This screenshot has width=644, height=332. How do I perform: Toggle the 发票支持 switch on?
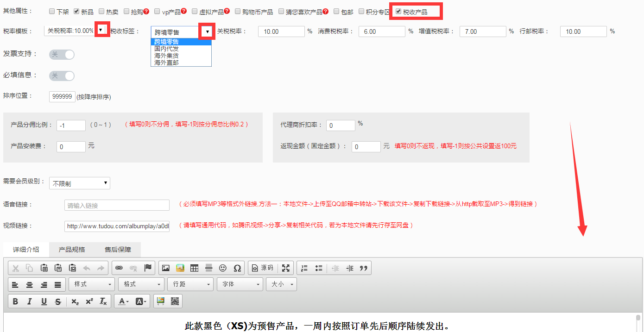[62, 55]
